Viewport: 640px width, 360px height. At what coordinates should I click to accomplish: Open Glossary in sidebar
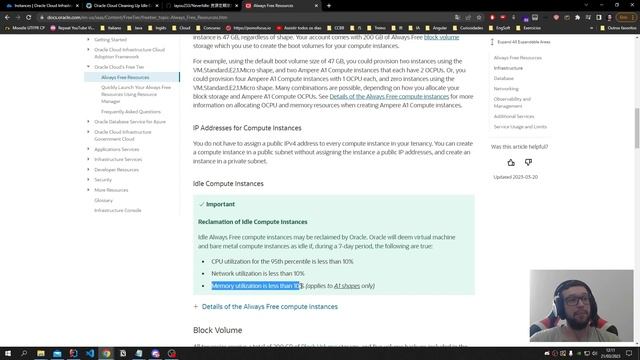(103, 200)
